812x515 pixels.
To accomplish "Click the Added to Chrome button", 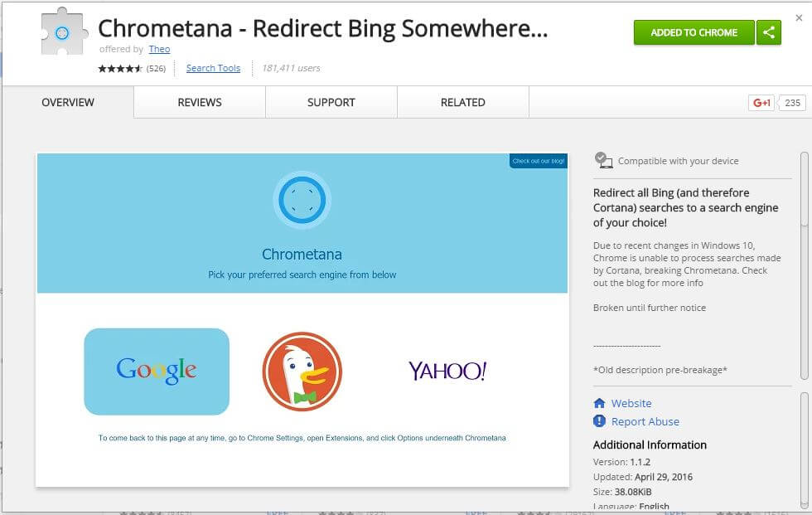I will pyautogui.click(x=694, y=32).
